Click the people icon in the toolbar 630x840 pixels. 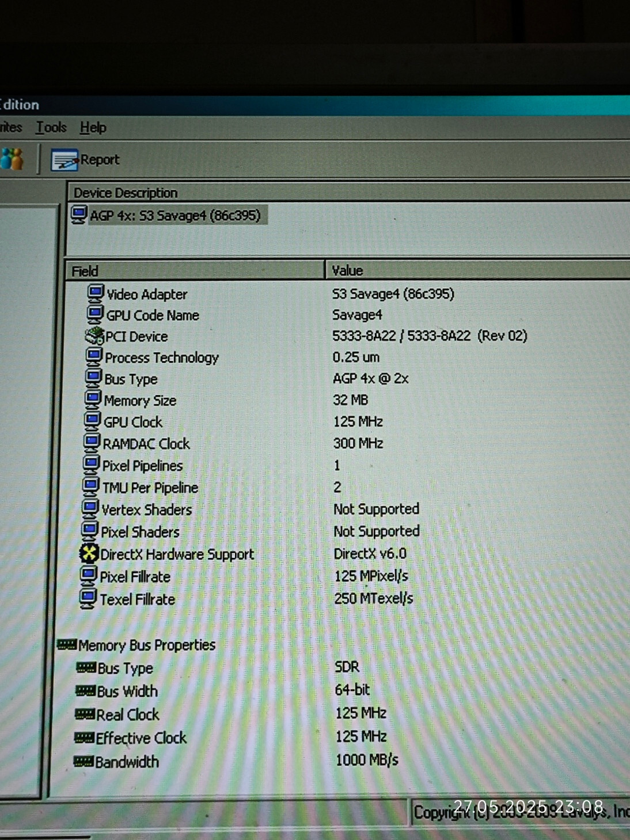click(12, 159)
